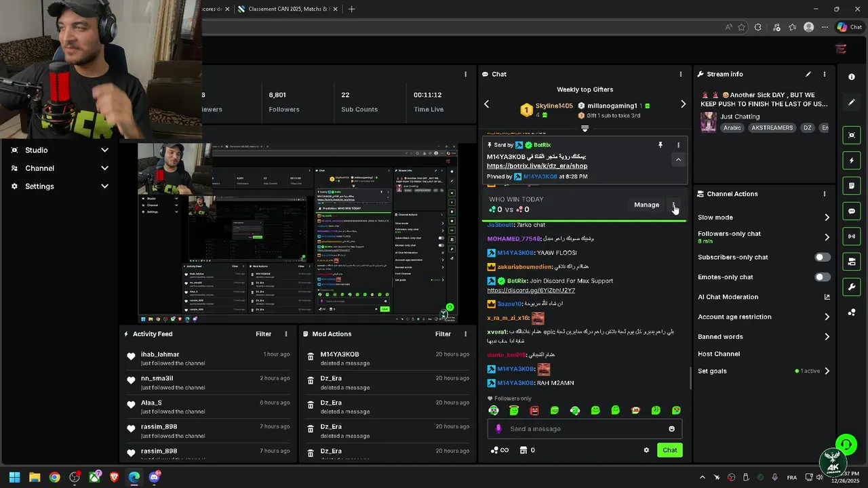Open the info icon in right sidebar
868x488 pixels.
pyautogui.click(x=852, y=77)
